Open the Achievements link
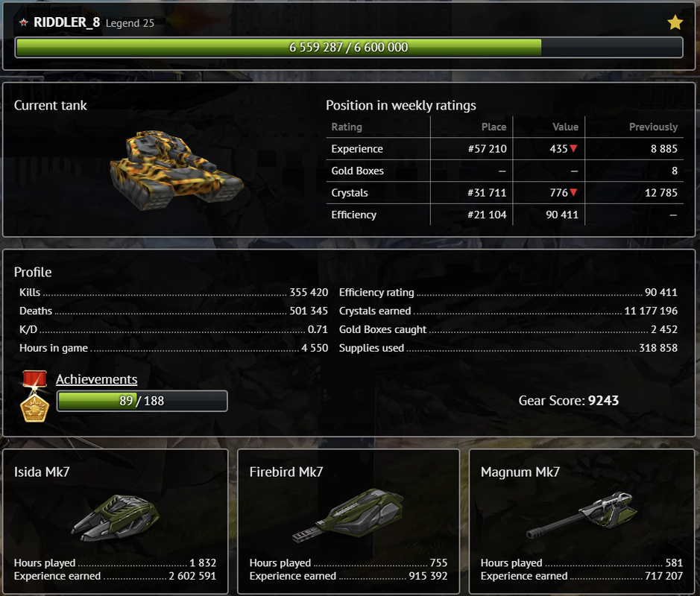The image size is (700, 596). (96, 379)
